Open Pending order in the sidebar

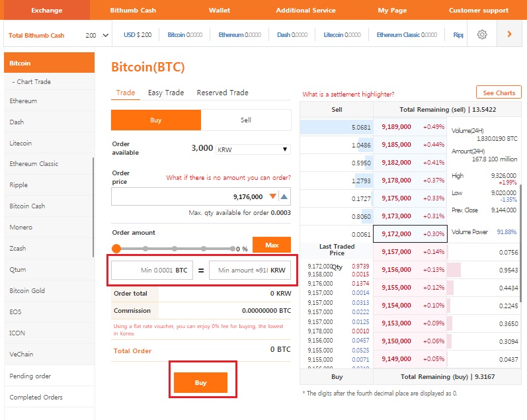point(49,376)
